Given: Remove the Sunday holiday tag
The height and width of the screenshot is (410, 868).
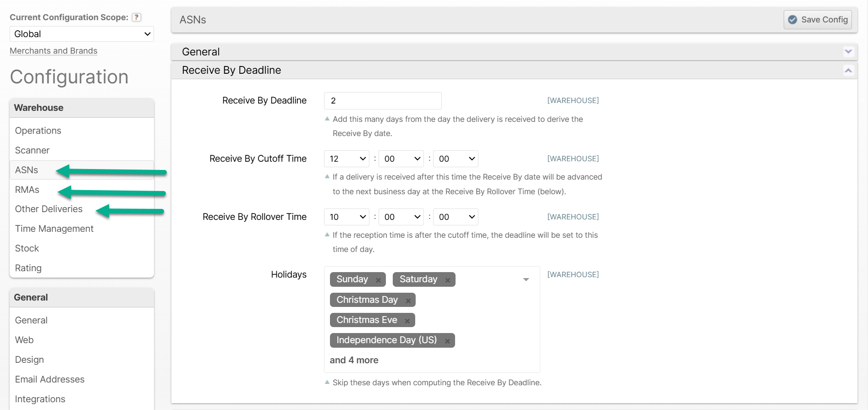Looking at the screenshot, I should pos(378,280).
